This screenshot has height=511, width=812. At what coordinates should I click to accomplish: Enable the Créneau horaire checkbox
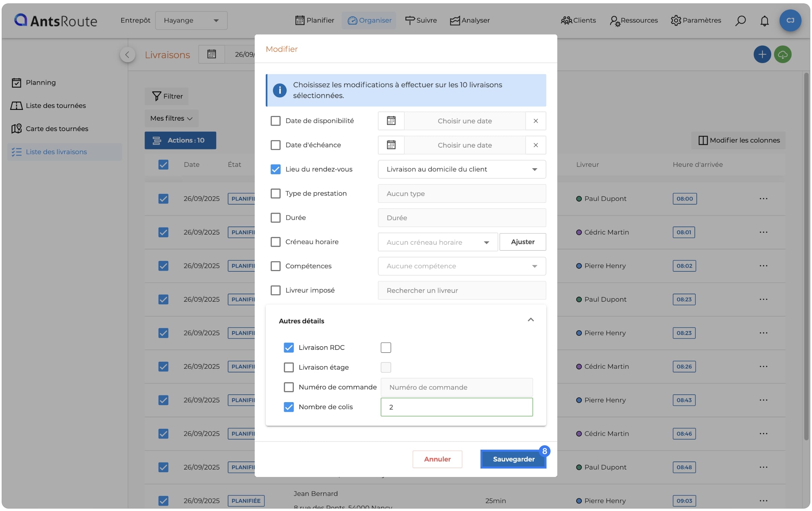coord(276,242)
